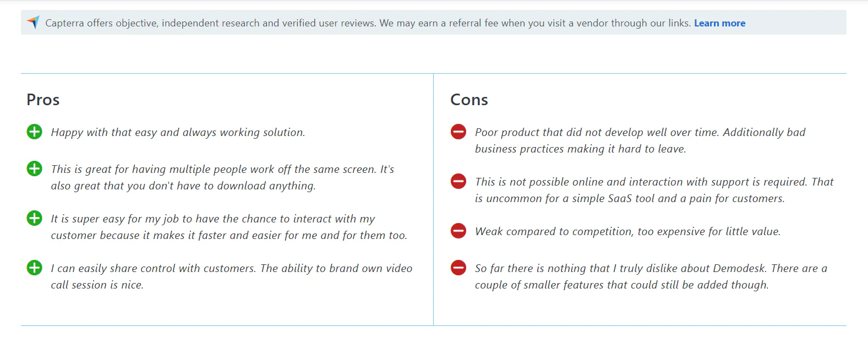The image size is (868, 337).
Task: Click the 'bad business practices' review text
Action: point(640,140)
